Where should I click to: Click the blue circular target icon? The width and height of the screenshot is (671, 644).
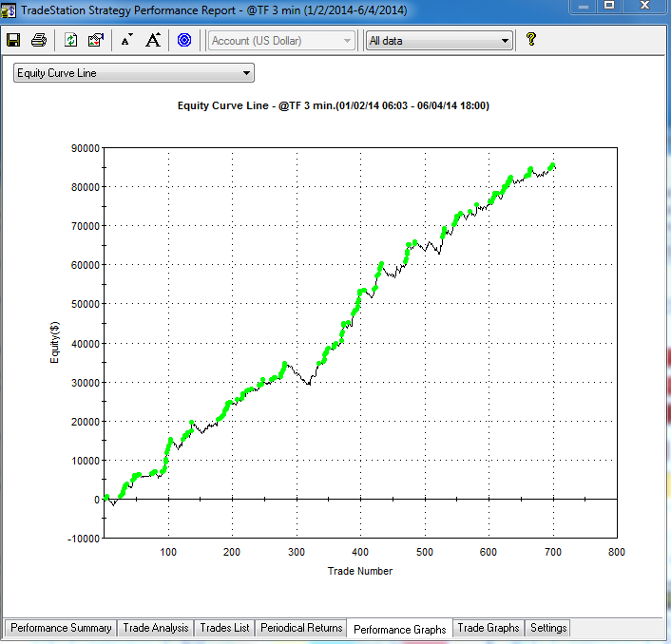tap(184, 40)
